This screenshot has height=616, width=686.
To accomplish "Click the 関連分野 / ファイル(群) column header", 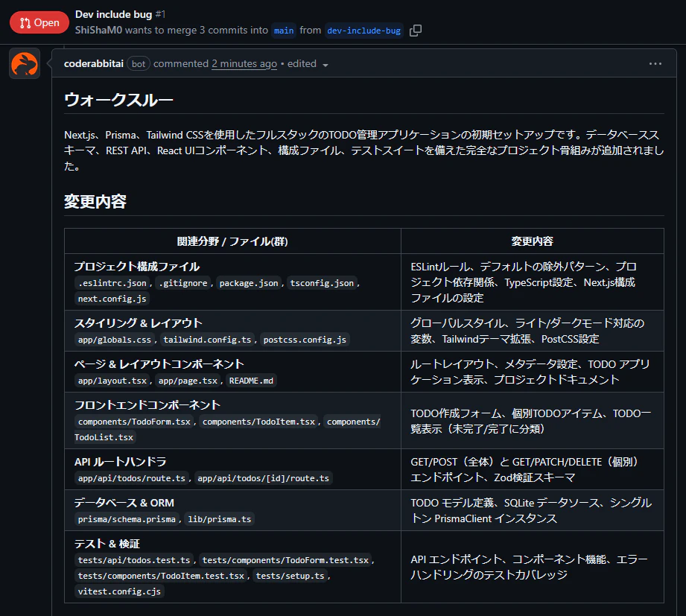I will pos(232,241).
